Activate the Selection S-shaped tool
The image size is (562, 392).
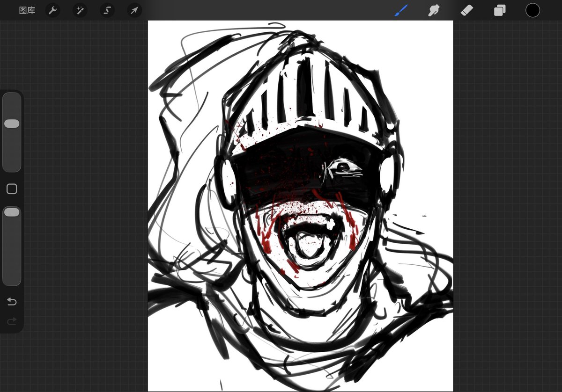coord(107,10)
